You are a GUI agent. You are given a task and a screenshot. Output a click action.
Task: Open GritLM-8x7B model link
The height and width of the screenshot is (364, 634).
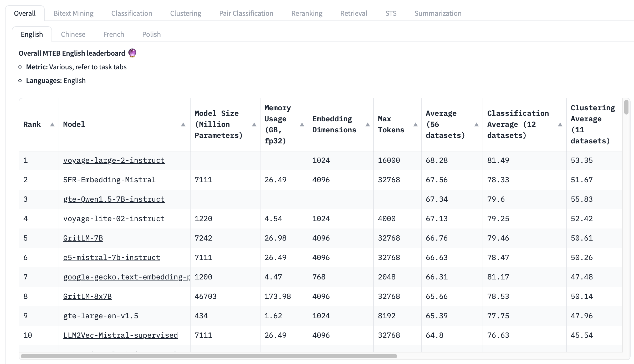click(87, 297)
